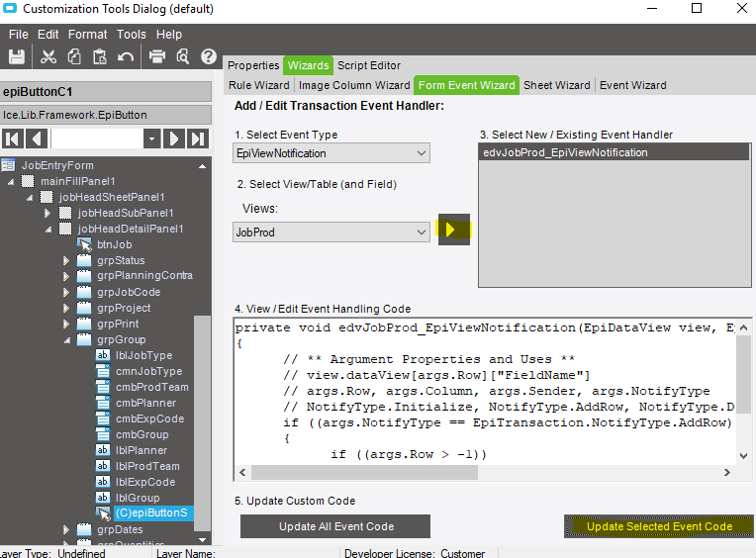The width and height of the screenshot is (756, 558).
Task: Switch to the Script Editor tab
Action: [x=369, y=65]
